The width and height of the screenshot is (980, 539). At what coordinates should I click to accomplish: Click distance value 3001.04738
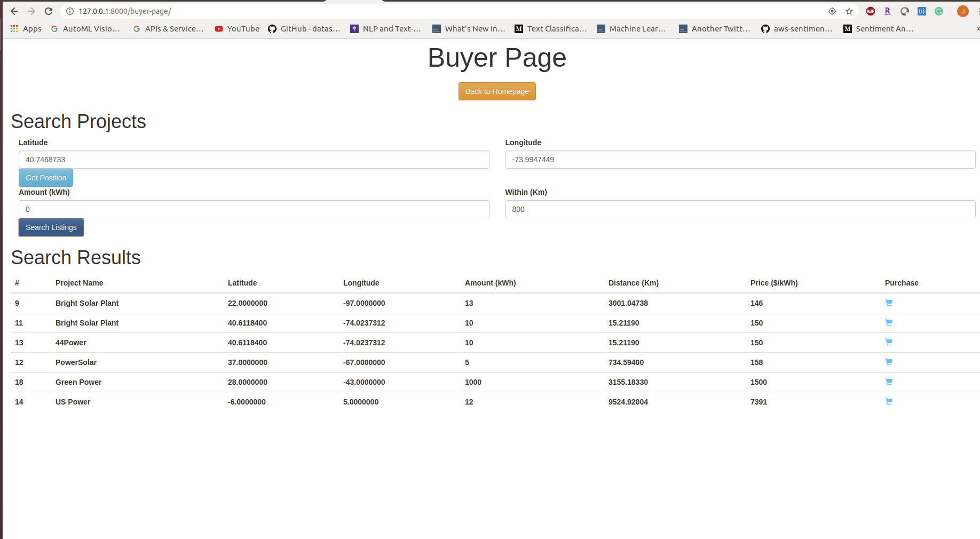(x=628, y=303)
